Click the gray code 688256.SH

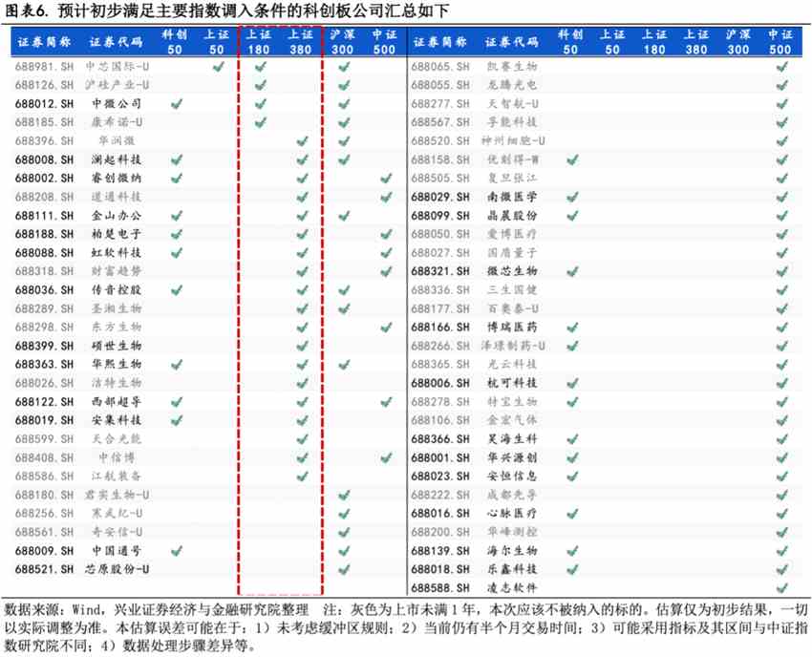click(45, 514)
